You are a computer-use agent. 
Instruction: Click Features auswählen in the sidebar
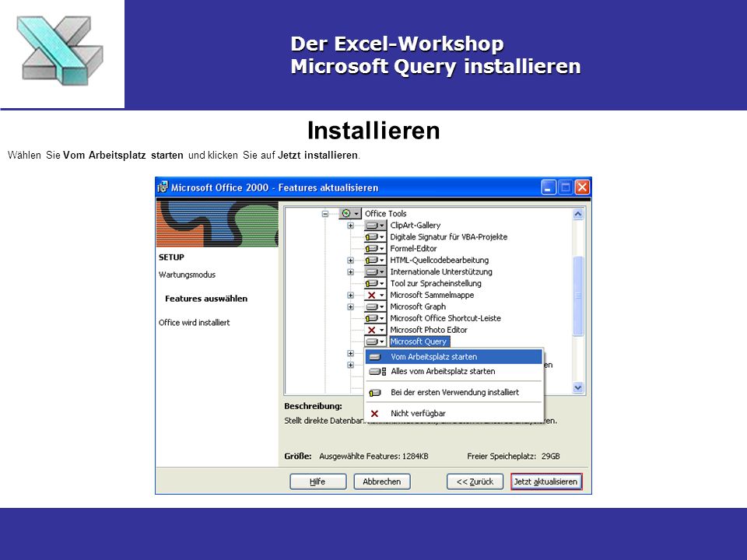pyautogui.click(x=205, y=299)
